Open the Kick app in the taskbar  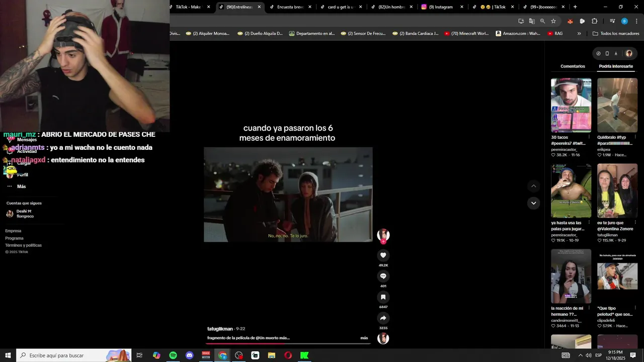click(304, 355)
